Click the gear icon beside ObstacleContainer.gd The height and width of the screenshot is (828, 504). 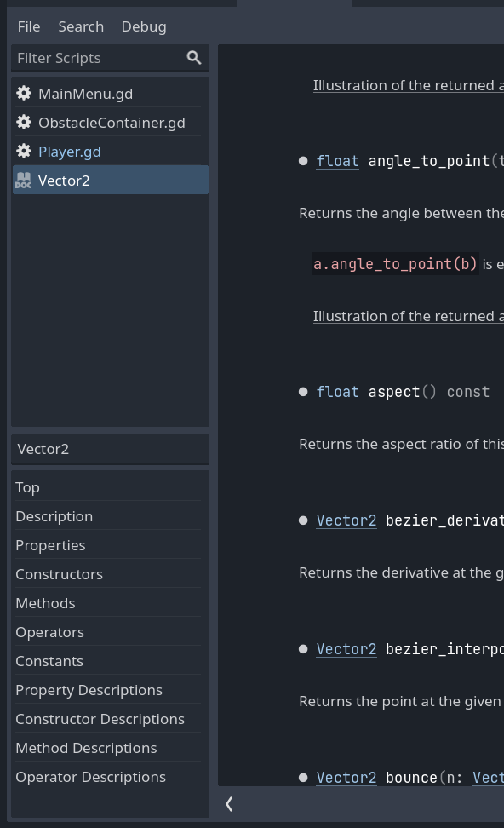24,122
